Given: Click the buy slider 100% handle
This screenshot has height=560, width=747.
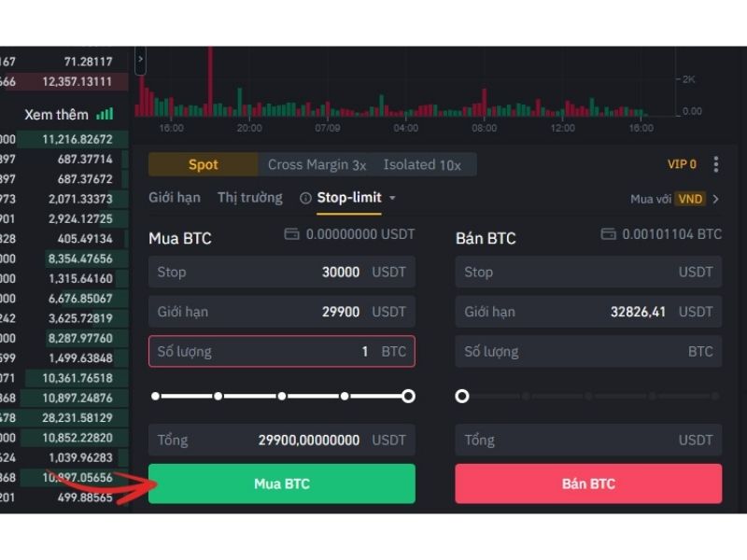Looking at the screenshot, I should (408, 396).
